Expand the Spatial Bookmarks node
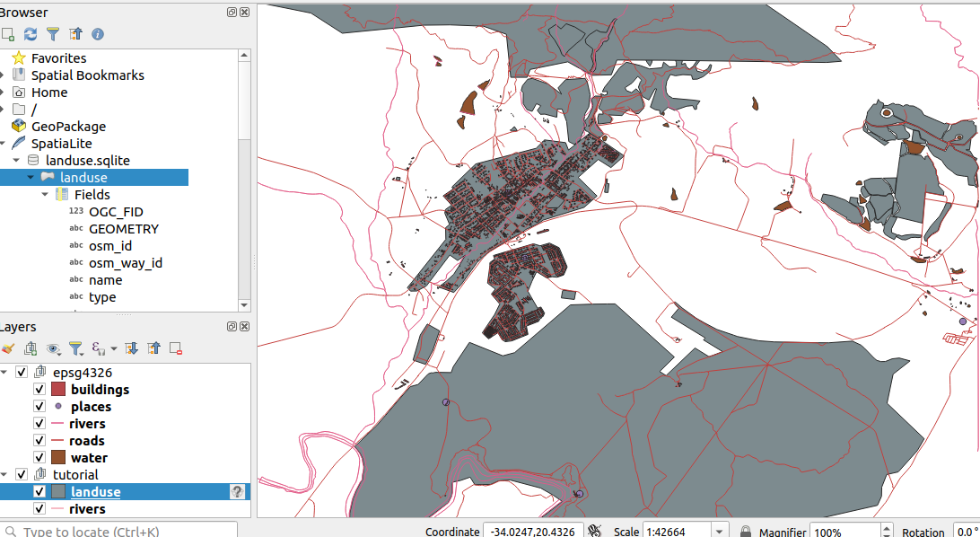 click(x=3, y=75)
